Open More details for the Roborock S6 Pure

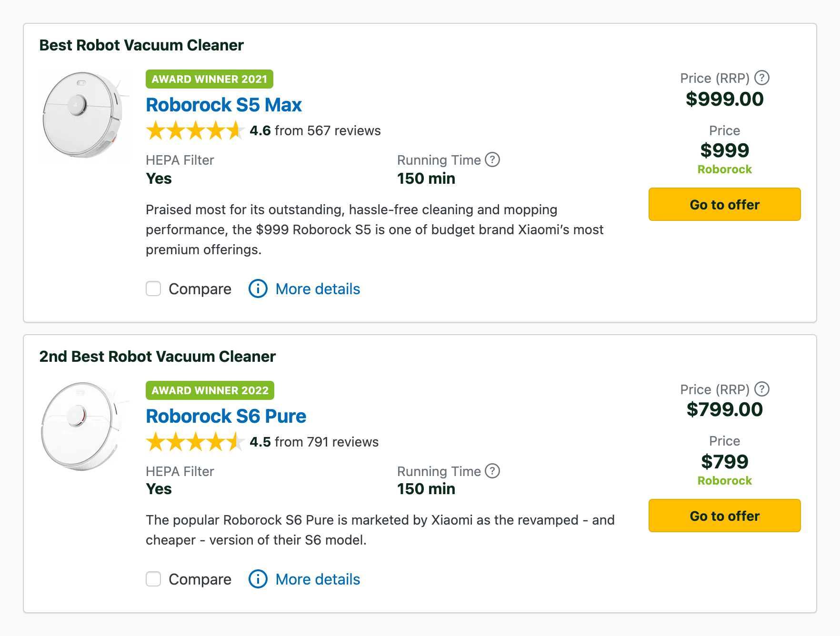(x=317, y=579)
